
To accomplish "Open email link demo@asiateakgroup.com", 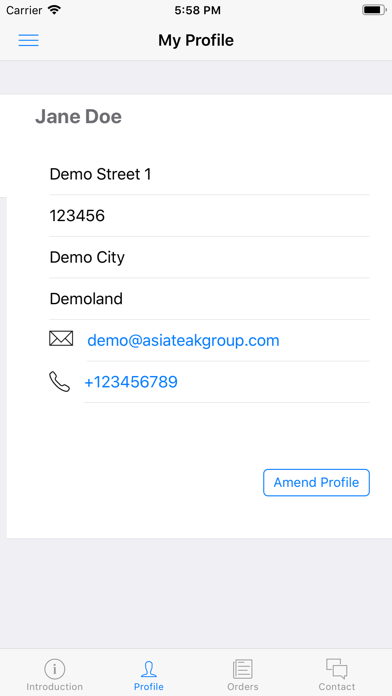I will (183, 340).
